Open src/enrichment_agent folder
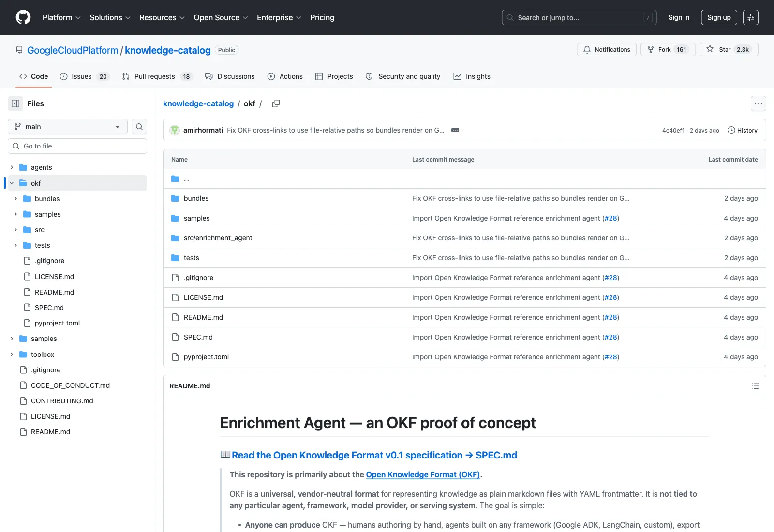 coord(218,238)
